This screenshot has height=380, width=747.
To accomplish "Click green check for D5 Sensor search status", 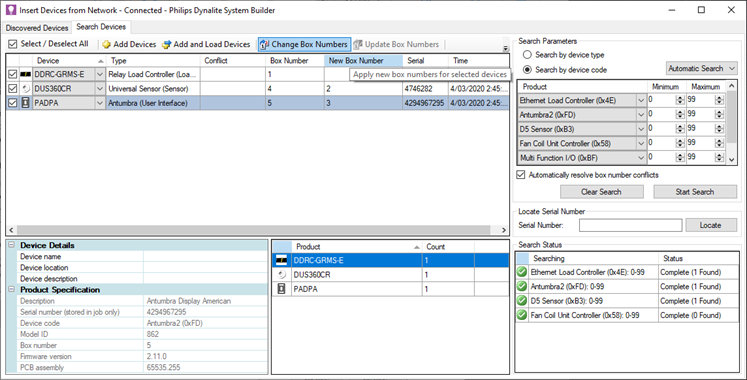I will pyautogui.click(x=522, y=300).
